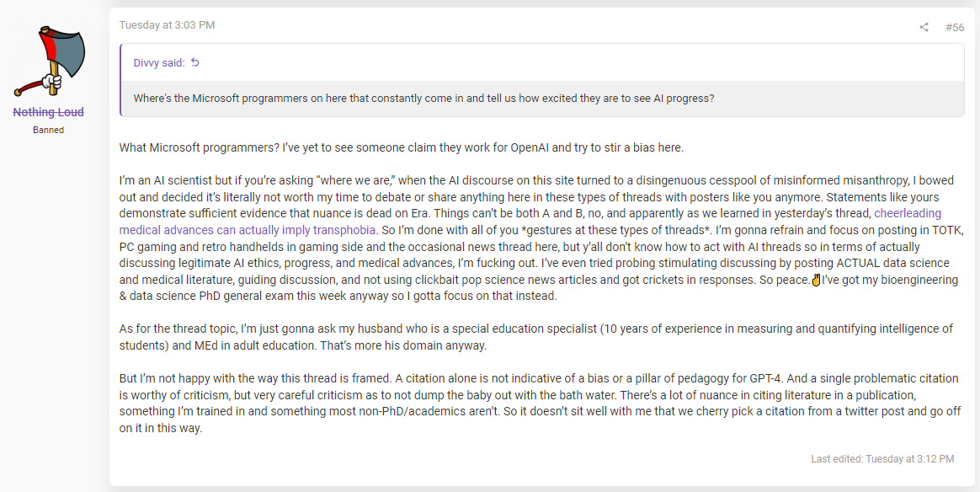
Task: Open the axe avatar image profile
Action: (49, 61)
